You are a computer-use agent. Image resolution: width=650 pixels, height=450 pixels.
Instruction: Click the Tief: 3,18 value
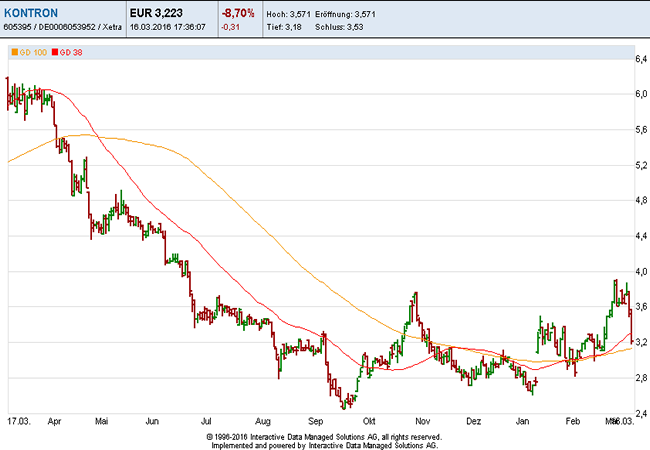click(x=284, y=27)
